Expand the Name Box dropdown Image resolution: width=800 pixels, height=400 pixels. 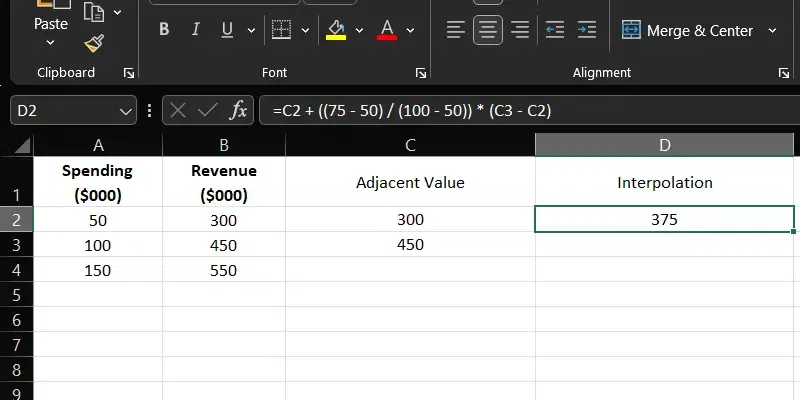point(126,111)
